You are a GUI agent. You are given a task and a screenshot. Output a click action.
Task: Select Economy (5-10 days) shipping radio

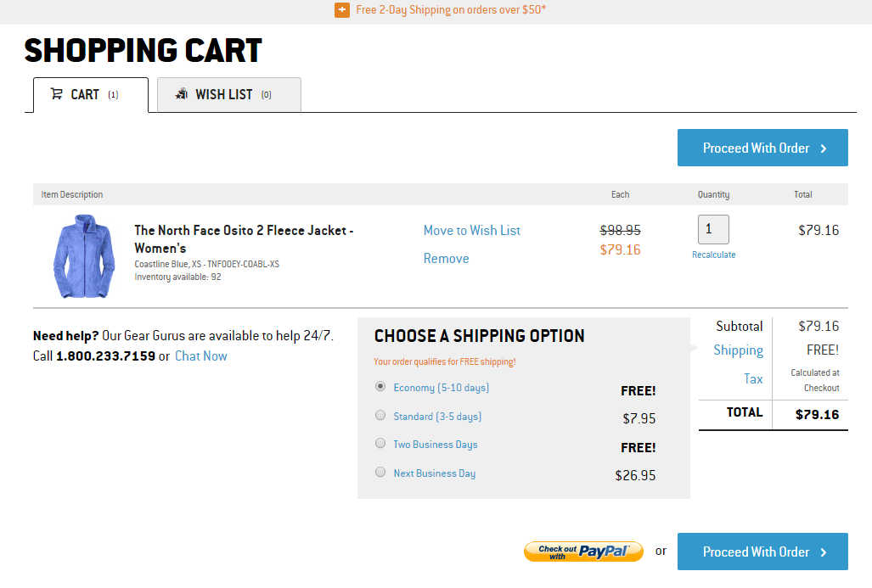[380, 386]
